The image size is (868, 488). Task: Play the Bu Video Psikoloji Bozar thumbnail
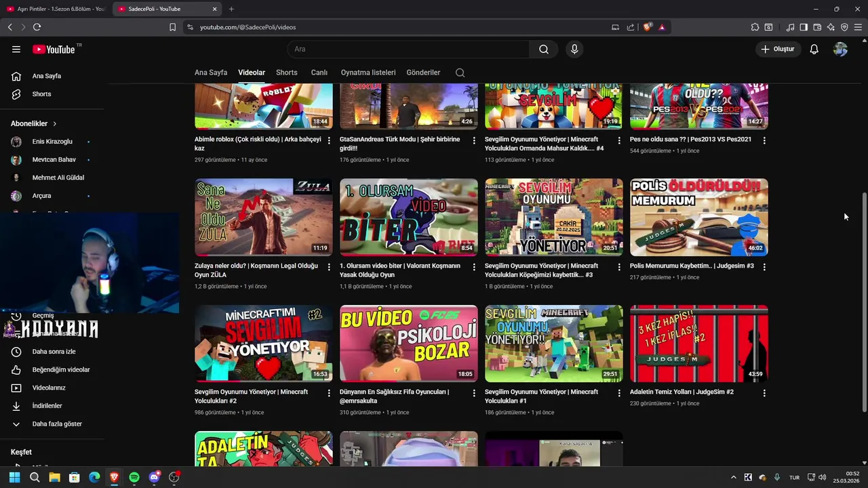[x=409, y=344]
